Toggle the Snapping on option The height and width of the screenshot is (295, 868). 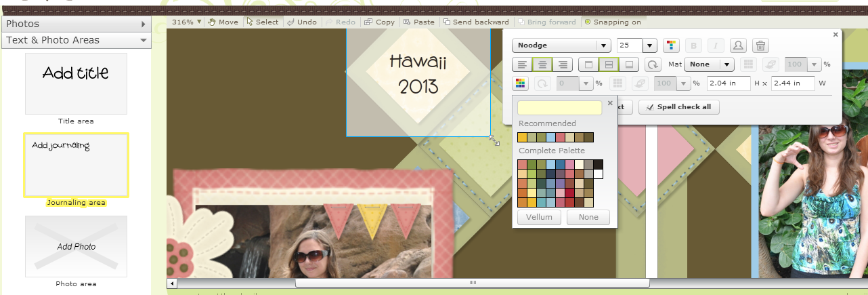click(613, 22)
